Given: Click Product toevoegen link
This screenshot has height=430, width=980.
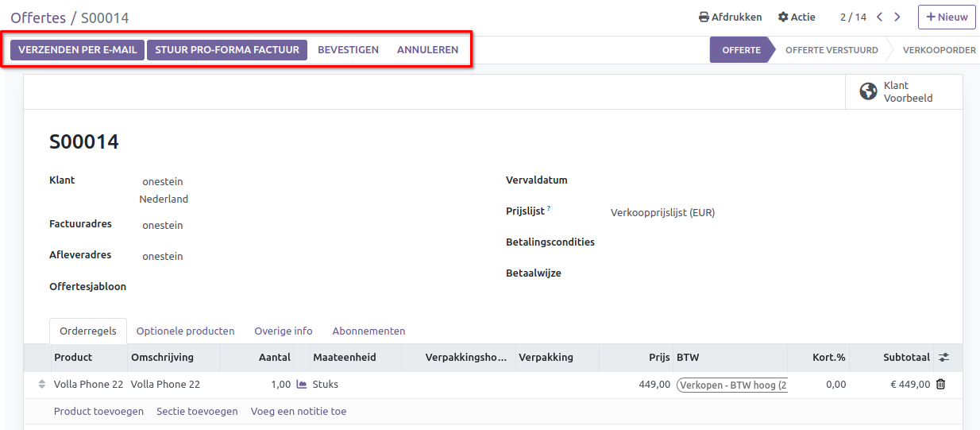Looking at the screenshot, I should point(98,412).
